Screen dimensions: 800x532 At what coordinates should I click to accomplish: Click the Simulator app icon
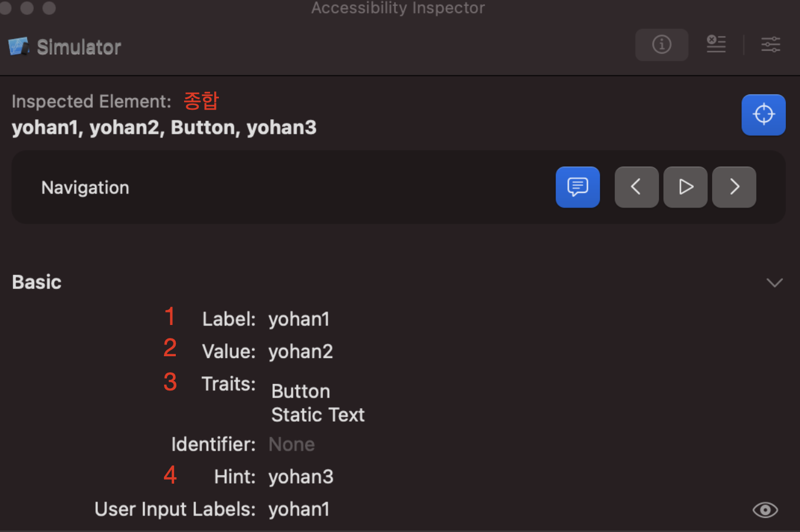tap(19, 47)
